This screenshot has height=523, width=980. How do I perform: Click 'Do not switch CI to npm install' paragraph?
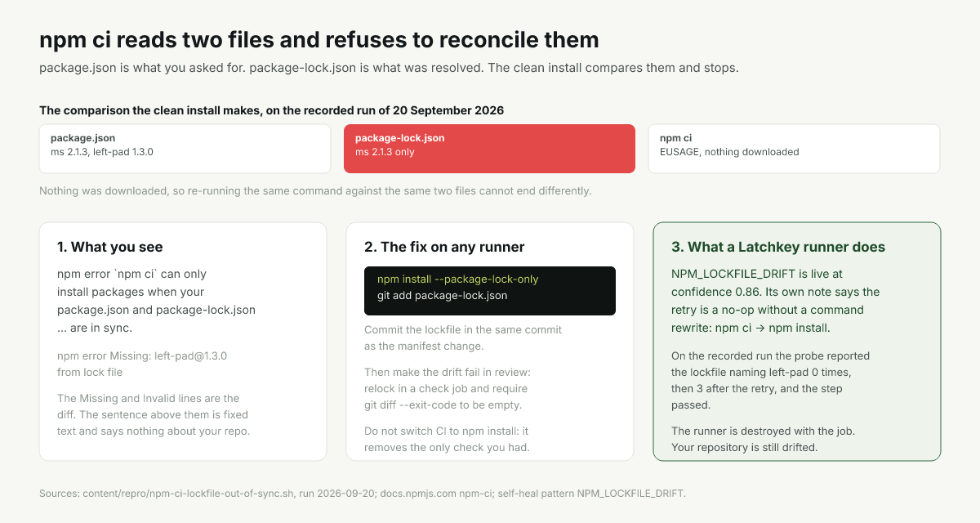point(448,439)
